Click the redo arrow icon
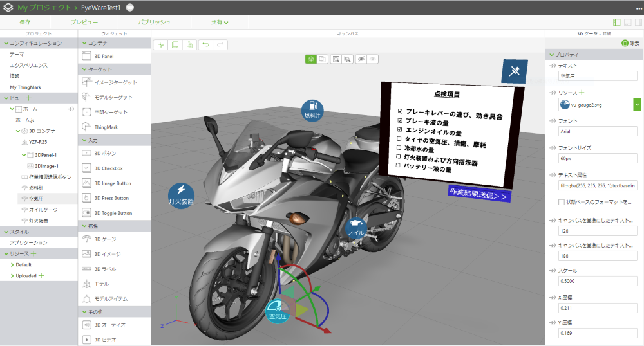Image resolution: width=644 pixels, height=346 pixels. coord(220,44)
